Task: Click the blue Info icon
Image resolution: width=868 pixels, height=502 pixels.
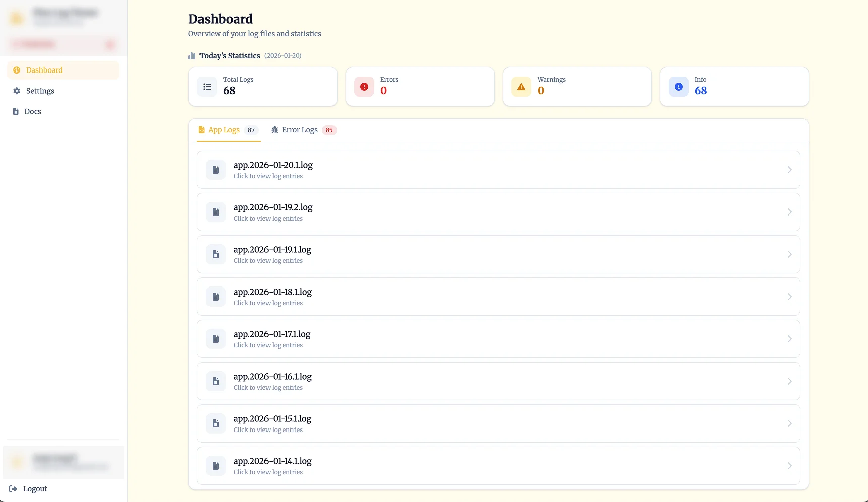Action: pyautogui.click(x=679, y=87)
